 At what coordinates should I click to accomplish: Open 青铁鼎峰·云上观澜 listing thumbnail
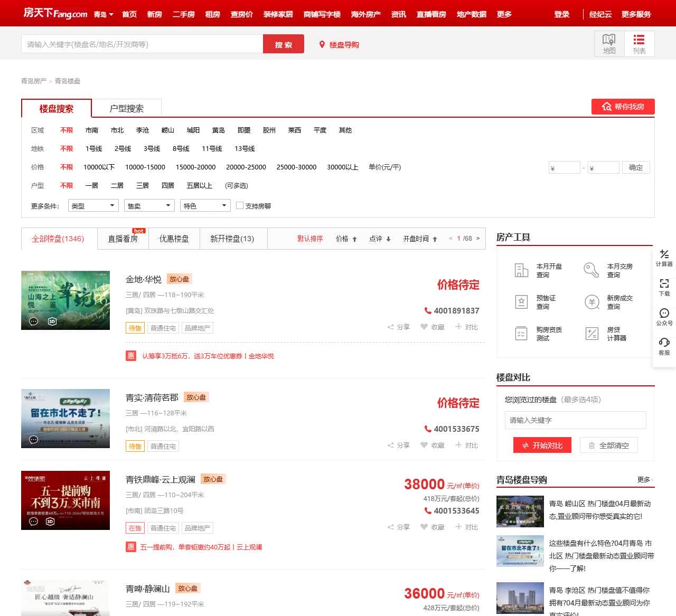65,500
